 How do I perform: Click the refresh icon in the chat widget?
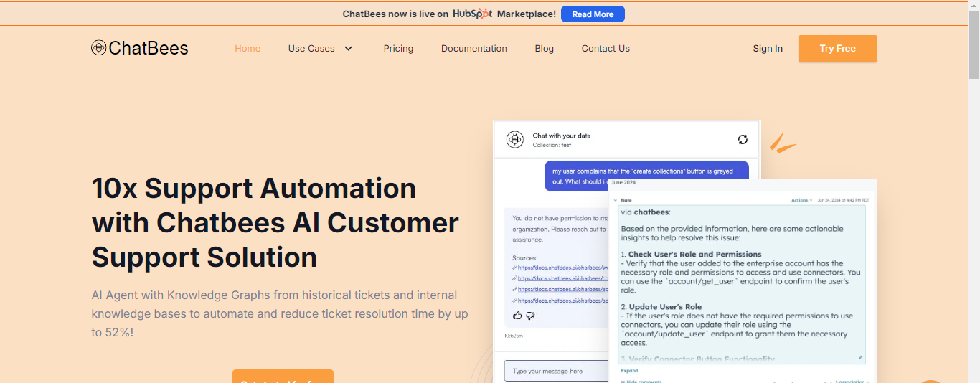[x=743, y=139]
